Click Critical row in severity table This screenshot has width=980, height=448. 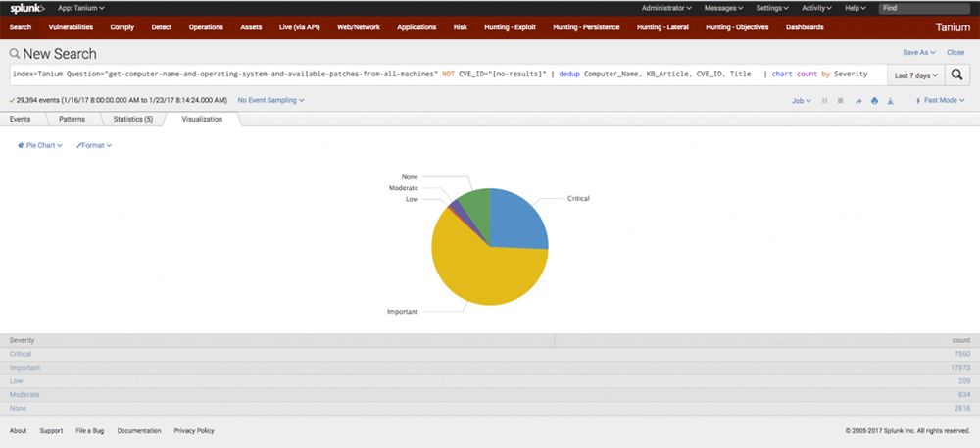pos(489,354)
